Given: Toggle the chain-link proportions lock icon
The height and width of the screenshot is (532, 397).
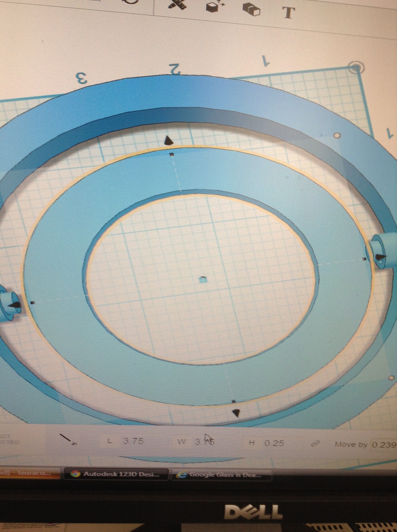Looking at the screenshot, I should [x=315, y=444].
